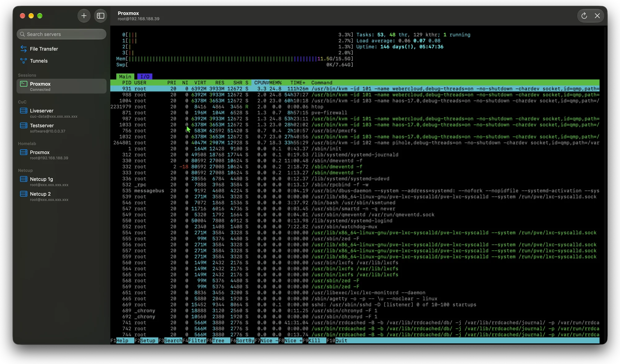Sort by CPU% column header
Screen dimensions: 620x364
click(260, 83)
